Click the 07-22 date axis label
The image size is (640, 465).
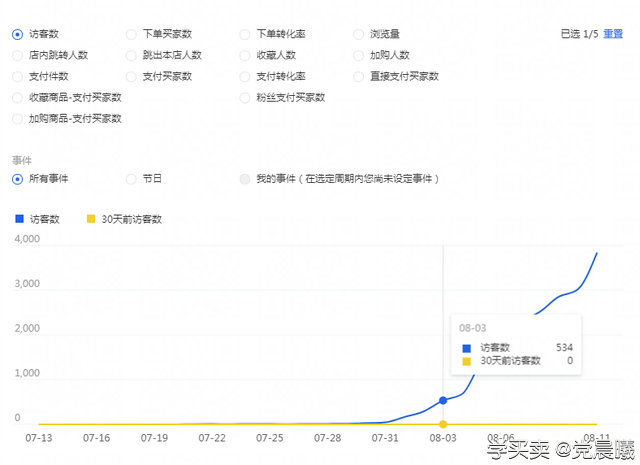pyautogui.click(x=212, y=438)
